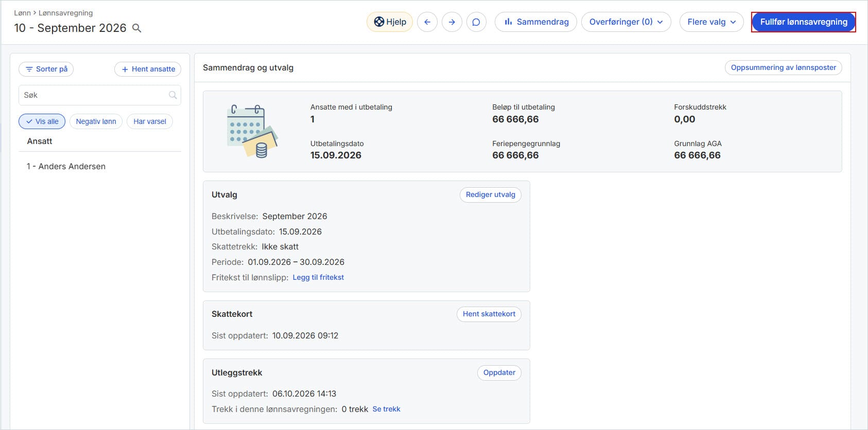Toggle the Negativ lønn filter
This screenshot has width=868, height=430.
pos(96,121)
